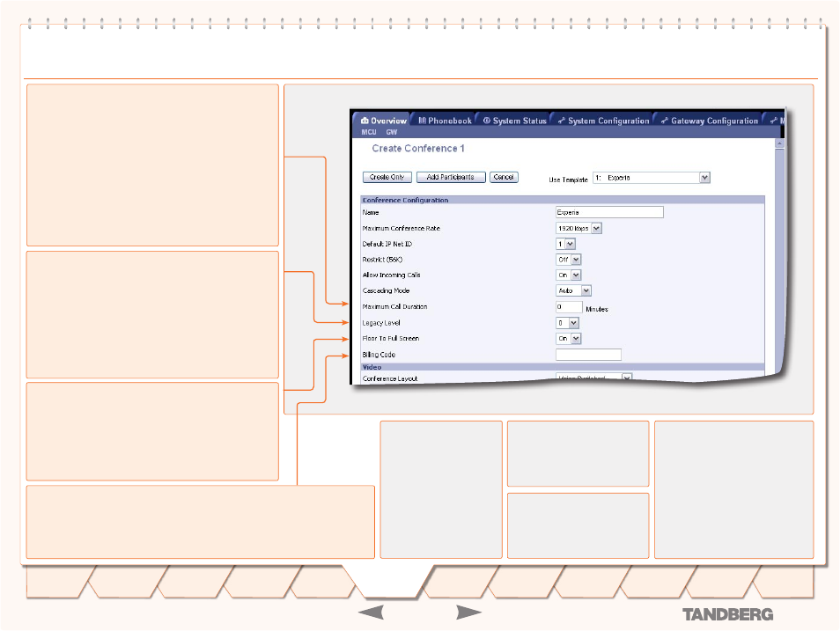Click the Conference Layout label
This screenshot has width=840, height=631.
pos(390,378)
